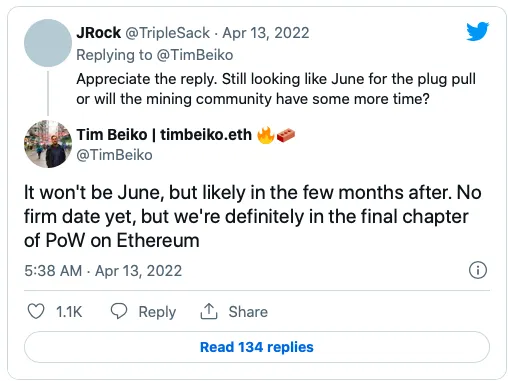Click the Apr 13, 2022 date on JRock's tweet
Viewport: 508px width, 381px height.
click(266, 33)
